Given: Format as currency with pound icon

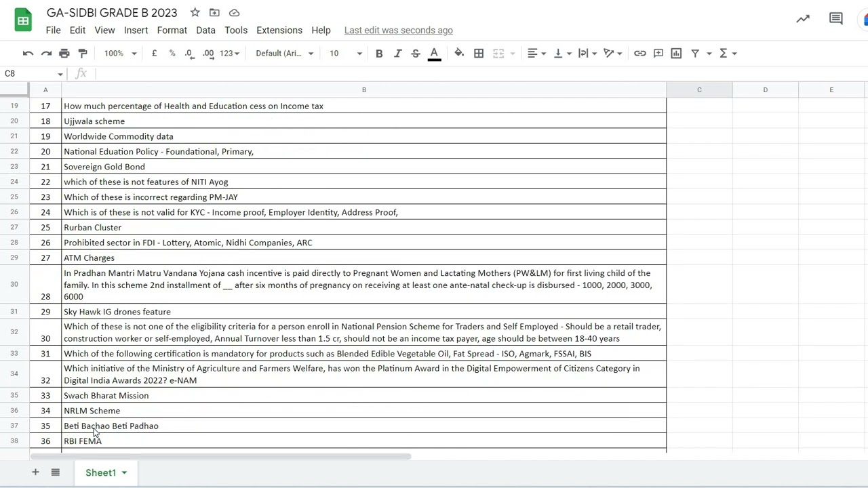Looking at the screenshot, I should (x=154, y=53).
